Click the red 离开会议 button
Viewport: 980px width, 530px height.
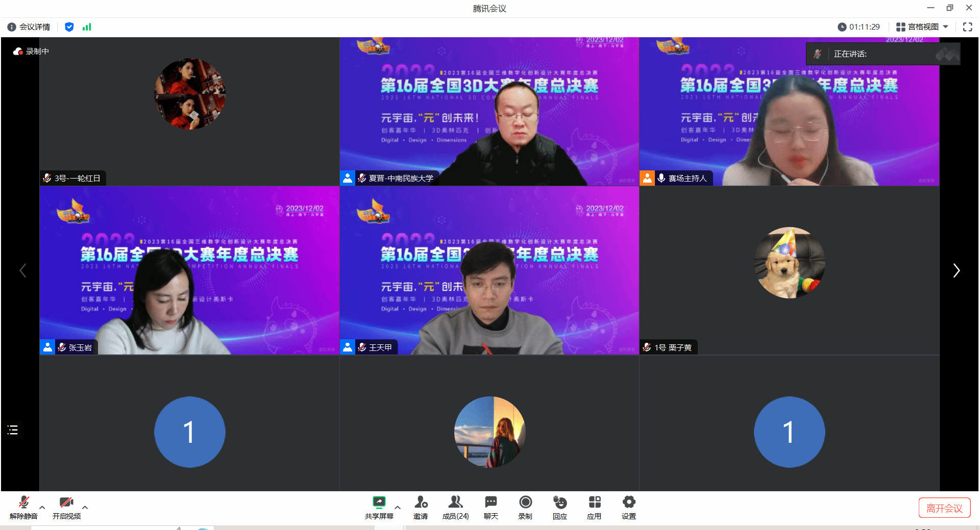[944, 508]
